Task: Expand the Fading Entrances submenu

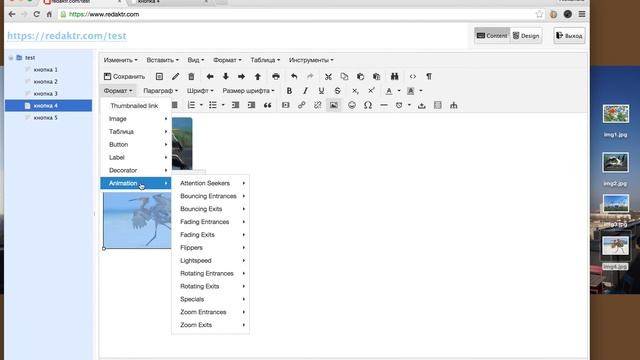Action: click(x=210, y=222)
